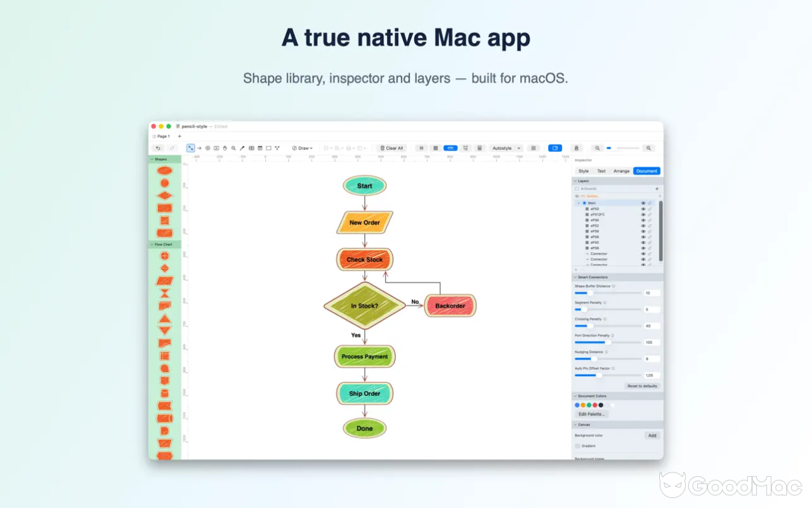Screen dimensions: 812x508
Task: Collapse the Flow Chart library section
Action: click(x=152, y=244)
